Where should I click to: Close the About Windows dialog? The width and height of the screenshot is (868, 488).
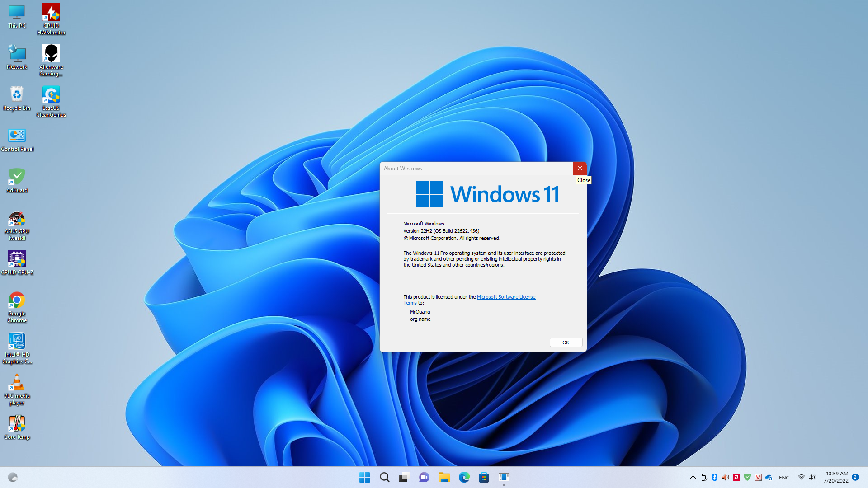pyautogui.click(x=580, y=168)
